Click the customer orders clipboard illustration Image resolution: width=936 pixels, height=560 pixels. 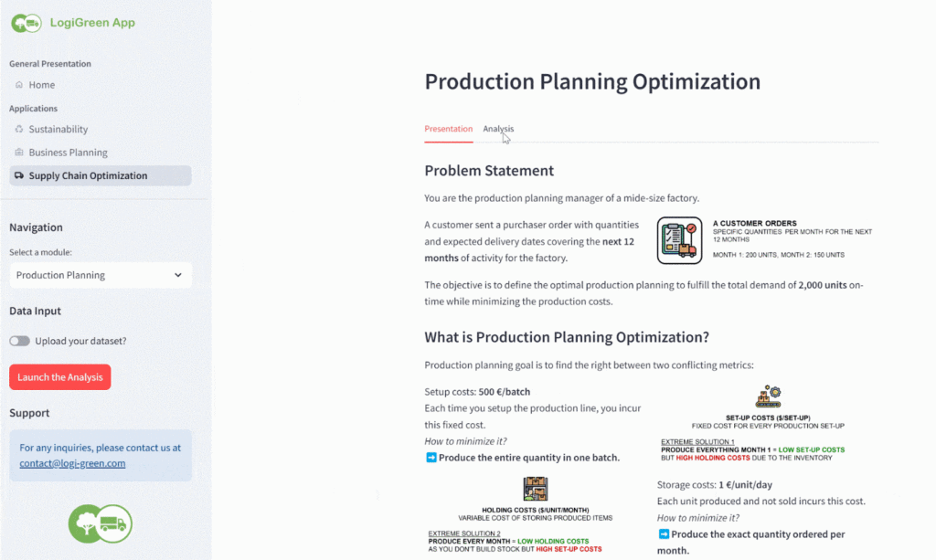click(x=679, y=240)
